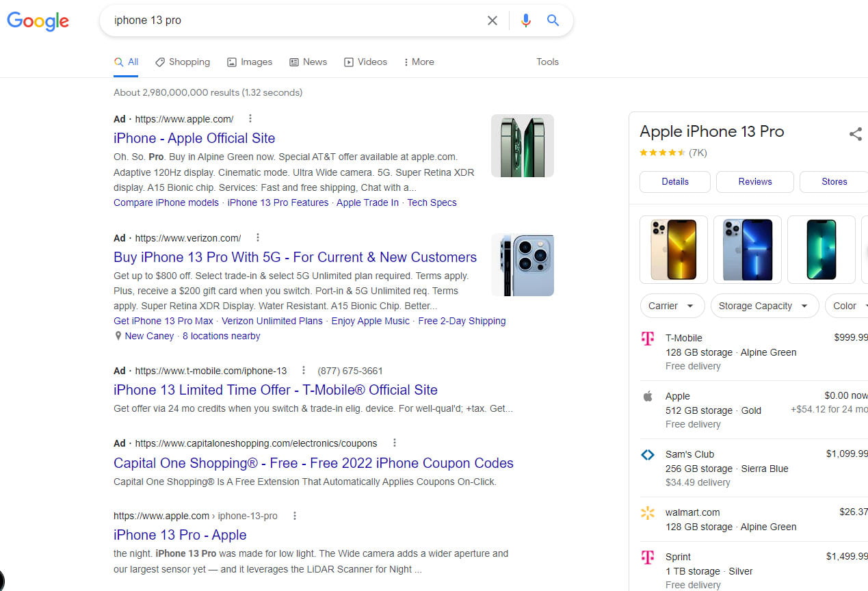868x591 pixels.
Task: Switch to the Images tab
Action: pyautogui.click(x=250, y=62)
